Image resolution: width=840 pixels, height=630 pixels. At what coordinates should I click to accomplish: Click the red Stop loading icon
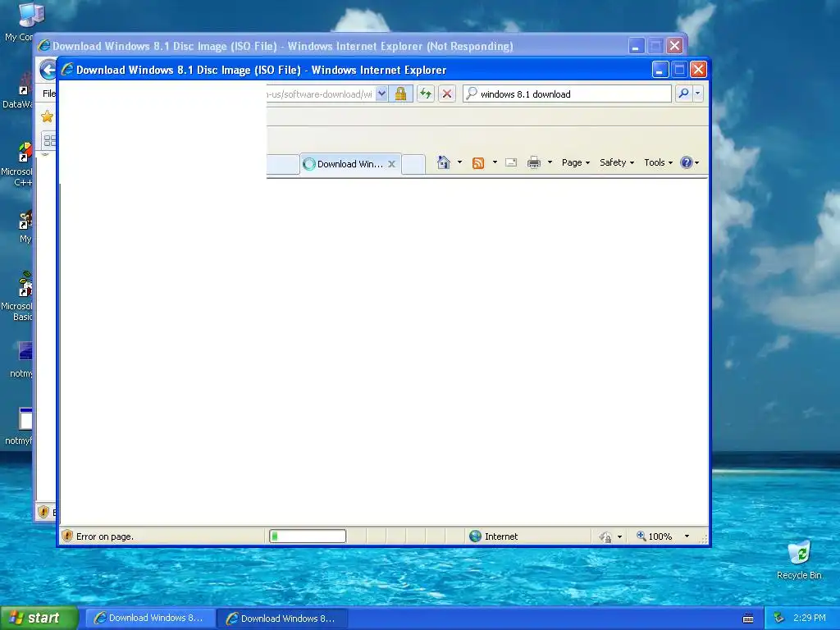447,94
